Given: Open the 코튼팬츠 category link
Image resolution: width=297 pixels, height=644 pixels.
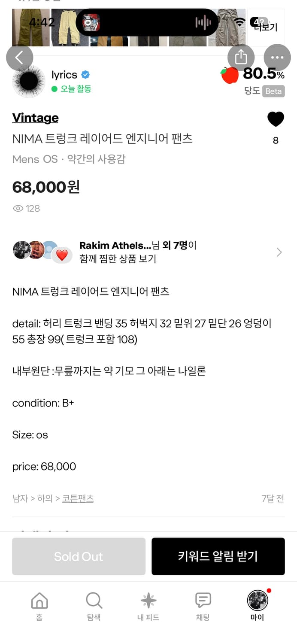Looking at the screenshot, I should tap(78, 498).
